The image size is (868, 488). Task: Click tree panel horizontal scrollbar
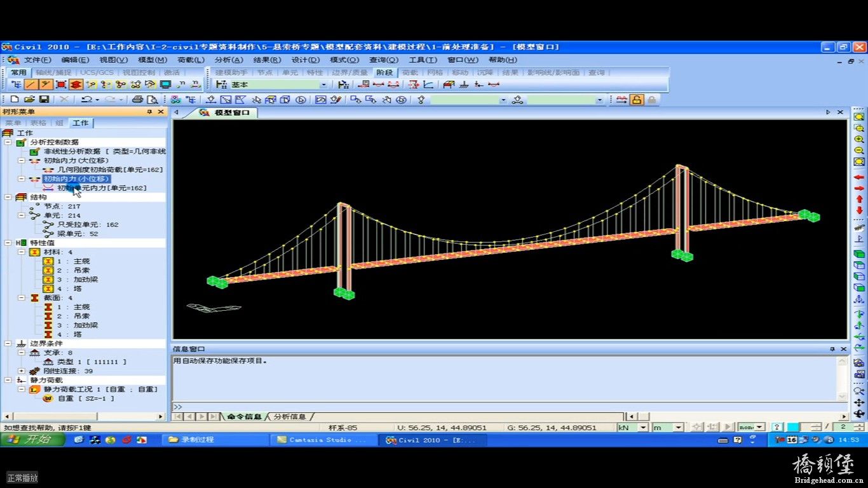(85, 417)
